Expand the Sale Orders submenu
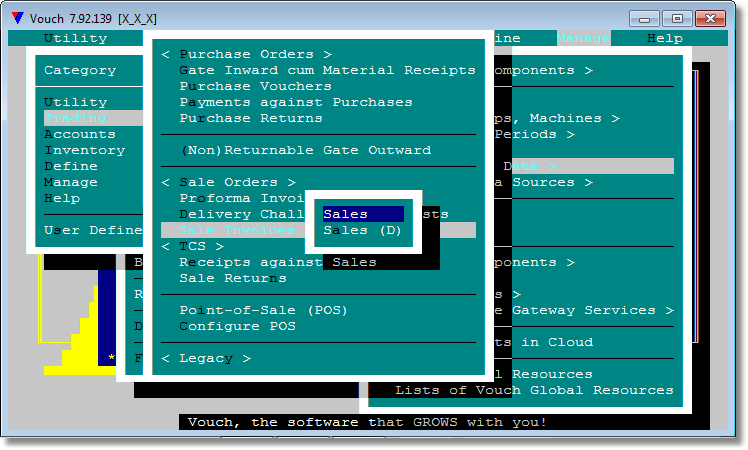Screen dimensions: 748x450 coord(229,182)
